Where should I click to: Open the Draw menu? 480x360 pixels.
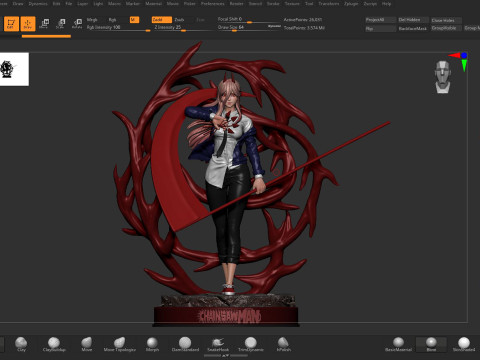coord(18,4)
